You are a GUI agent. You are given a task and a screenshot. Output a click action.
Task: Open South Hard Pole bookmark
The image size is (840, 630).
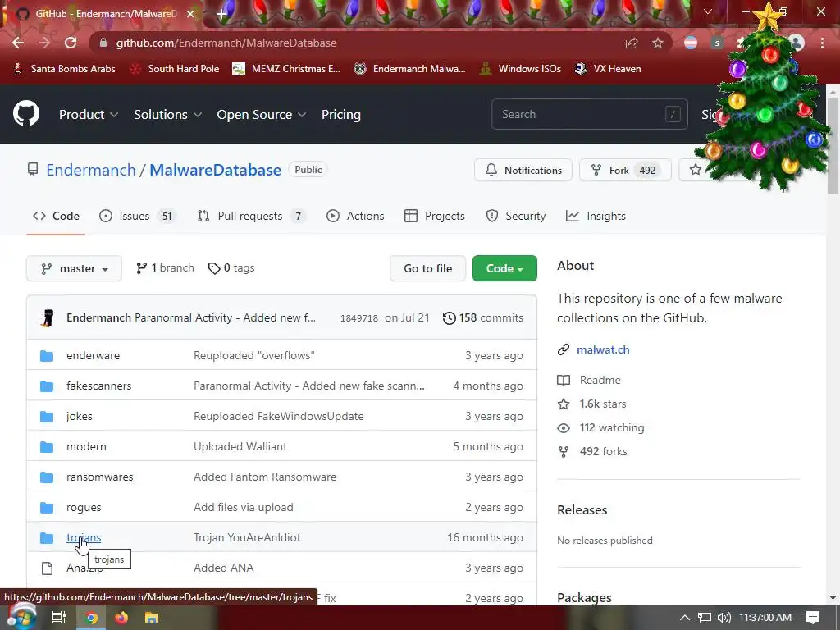pos(175,69)
